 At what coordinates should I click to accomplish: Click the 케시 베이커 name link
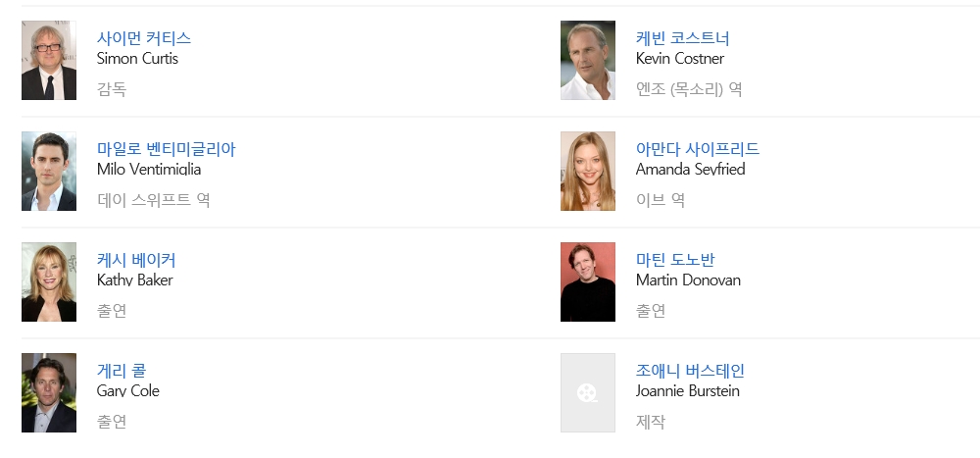click(x=136, y=260)
